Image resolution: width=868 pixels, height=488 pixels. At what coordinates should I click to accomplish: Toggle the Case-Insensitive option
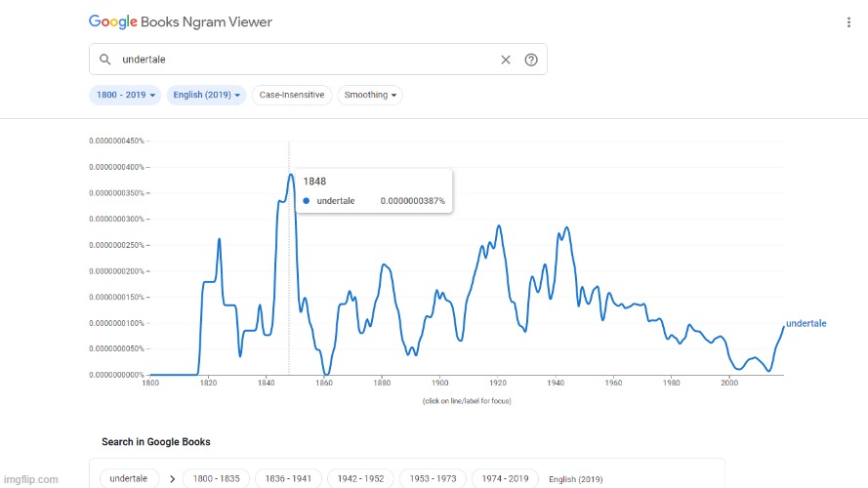point(292,95)
